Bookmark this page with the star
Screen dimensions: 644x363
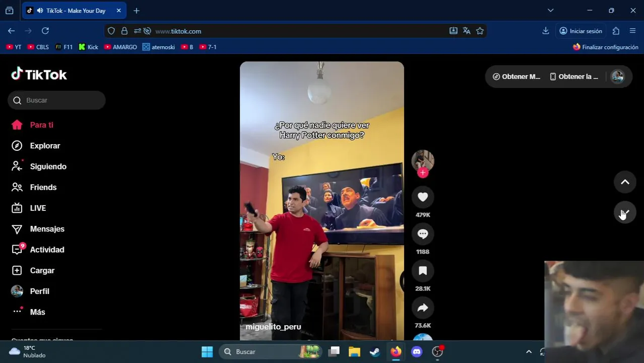click(x=480, y=31)
